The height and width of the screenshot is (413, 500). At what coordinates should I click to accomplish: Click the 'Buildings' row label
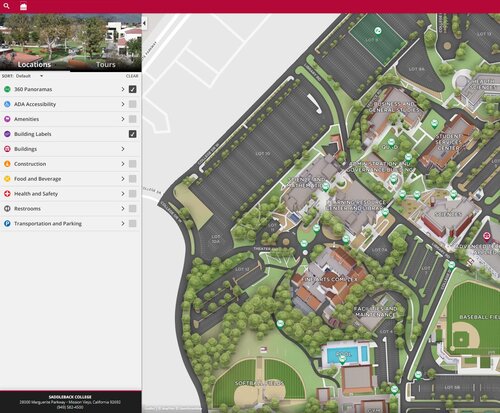pyautogui.click(x=25, y=149)
